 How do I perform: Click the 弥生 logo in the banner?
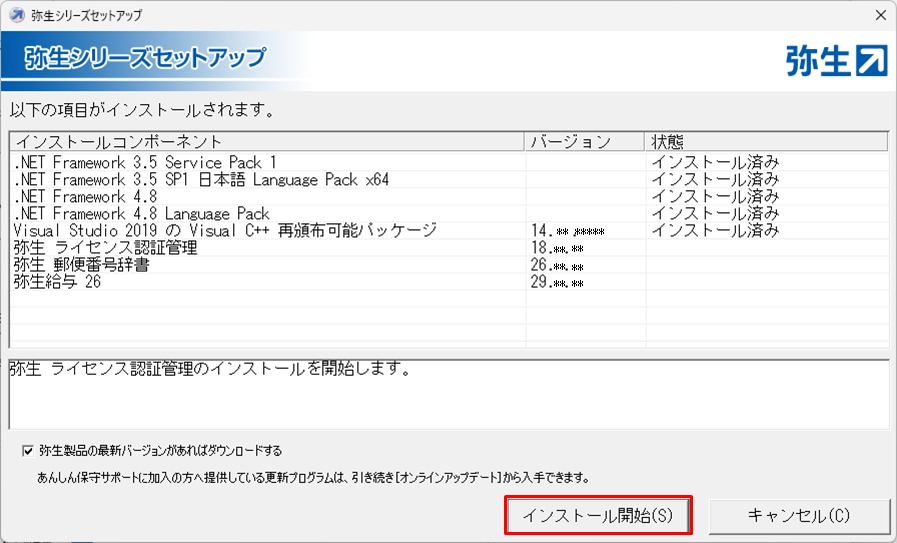pyautogui.click(x=836, y=61)
